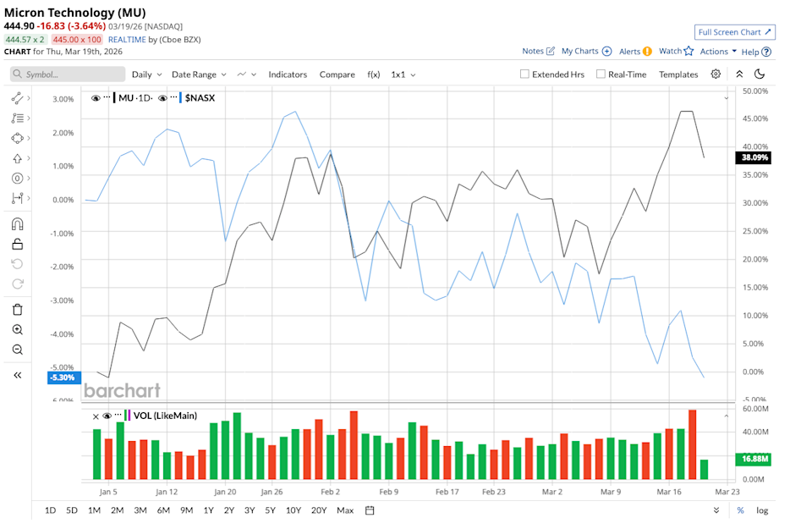The height and width of the screenshot is (529, 812).
Task: Zoom in using the magnifier plus icon
Action: tap(17, 329)
